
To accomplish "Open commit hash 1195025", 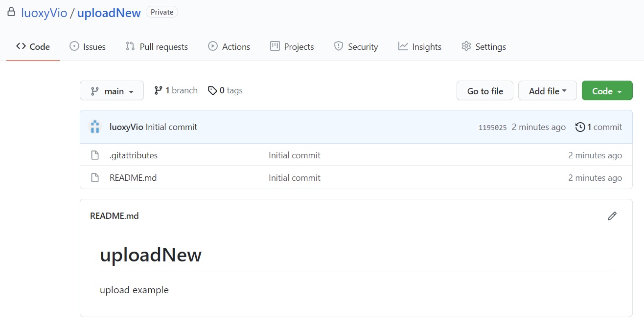I will point(493,128).
